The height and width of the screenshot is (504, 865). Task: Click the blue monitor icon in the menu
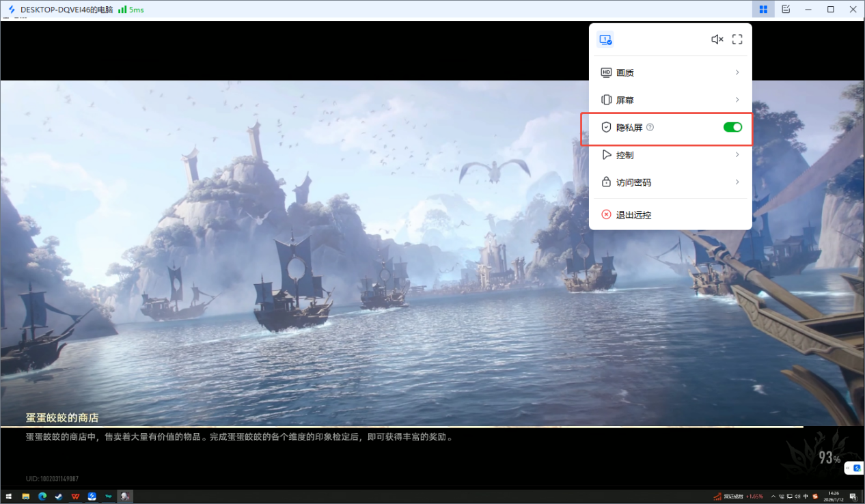coord(605,39)
